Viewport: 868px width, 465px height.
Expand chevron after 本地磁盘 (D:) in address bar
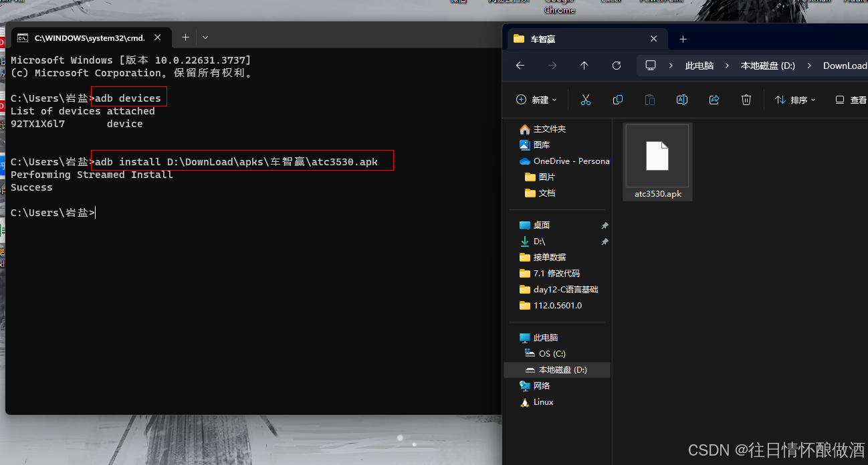tap(809, 66)
